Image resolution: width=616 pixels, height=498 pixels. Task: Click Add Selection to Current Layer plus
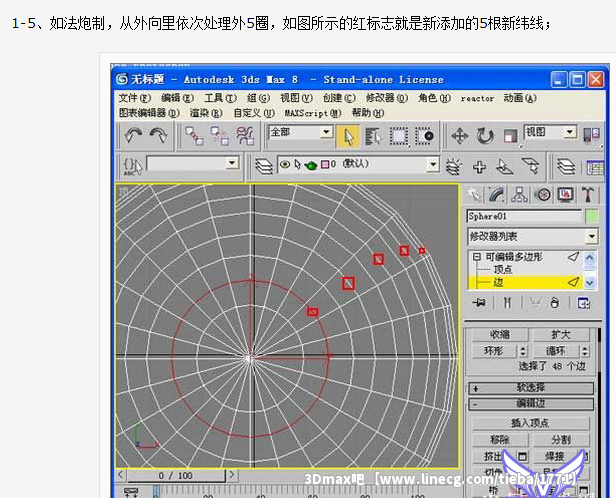479,167
